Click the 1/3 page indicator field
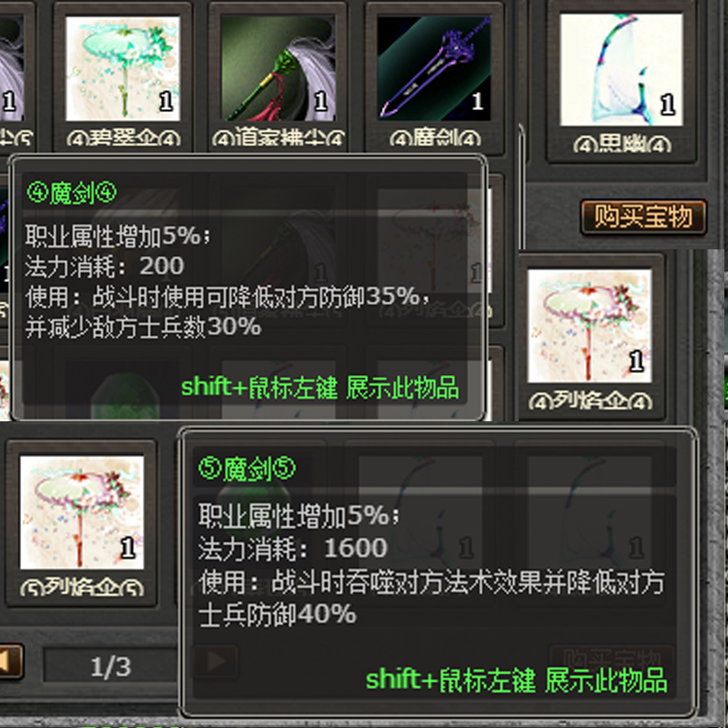This screenshot has width=728, height=728. pos(111,667)
